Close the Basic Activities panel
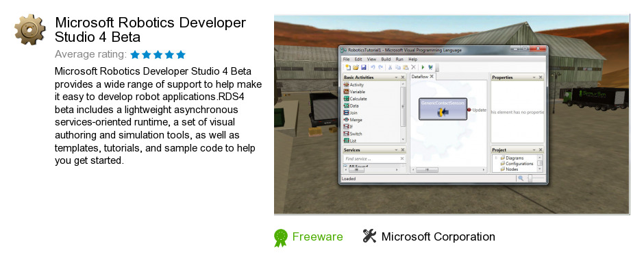 403,77
